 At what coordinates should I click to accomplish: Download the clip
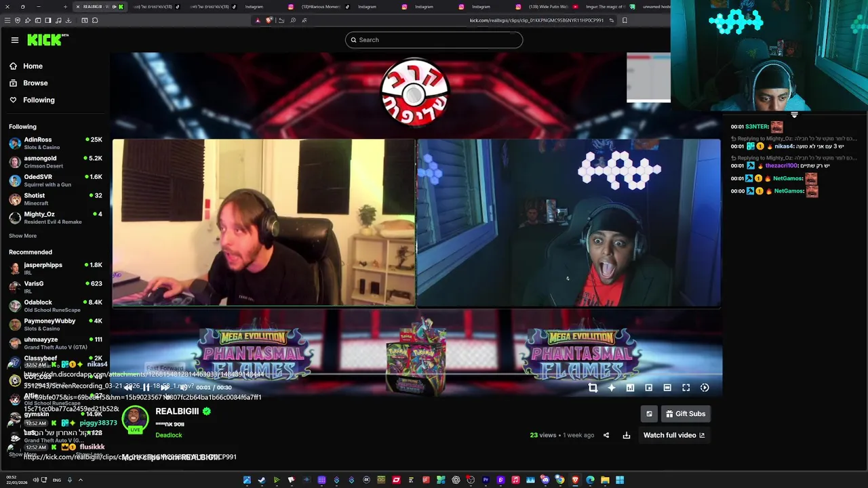click(x=627, y=435)
